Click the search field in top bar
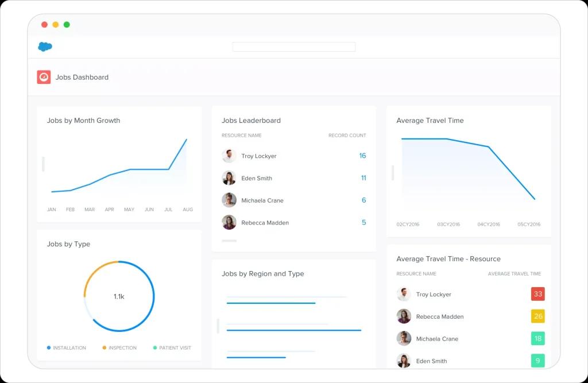 tap(293, 47)
